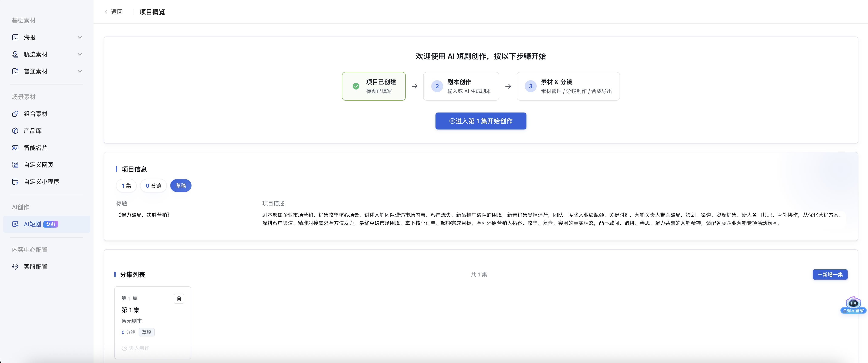The width and height of the screenshot is (868, 363).
Task: Click the step 3 circle for 素材 & 分镜
Action: 531,86
